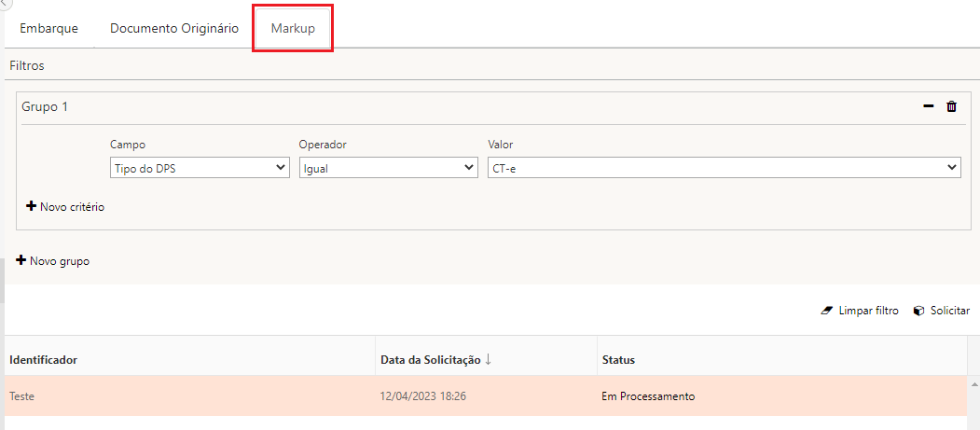The width and height of the screenshot is (980, 430).
Task: Sort by the Identificador column header
Action: tap(43, 360)
